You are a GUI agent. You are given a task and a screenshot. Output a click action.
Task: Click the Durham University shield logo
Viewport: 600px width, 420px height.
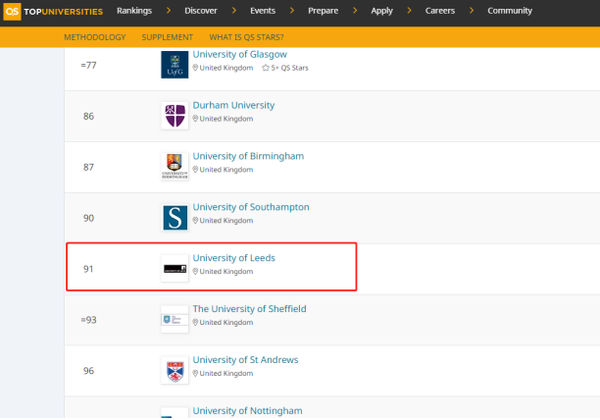(x=174, y=116)
